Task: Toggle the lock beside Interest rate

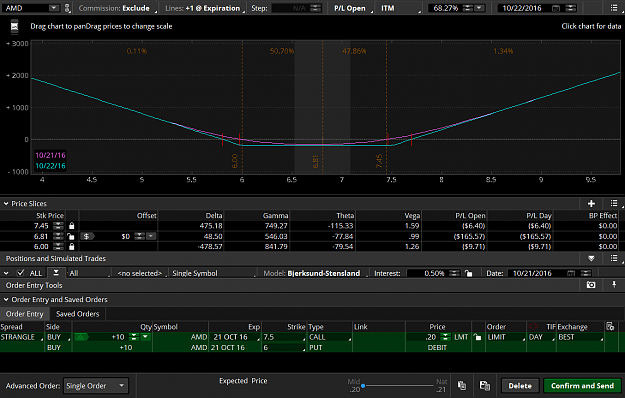Action: point(468,273)
